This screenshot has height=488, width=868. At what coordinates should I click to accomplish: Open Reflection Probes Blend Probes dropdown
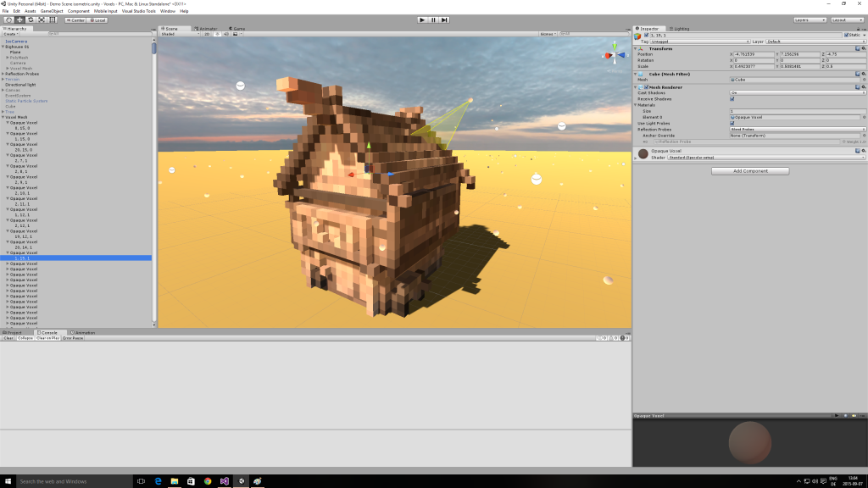(x=798, y=130)
